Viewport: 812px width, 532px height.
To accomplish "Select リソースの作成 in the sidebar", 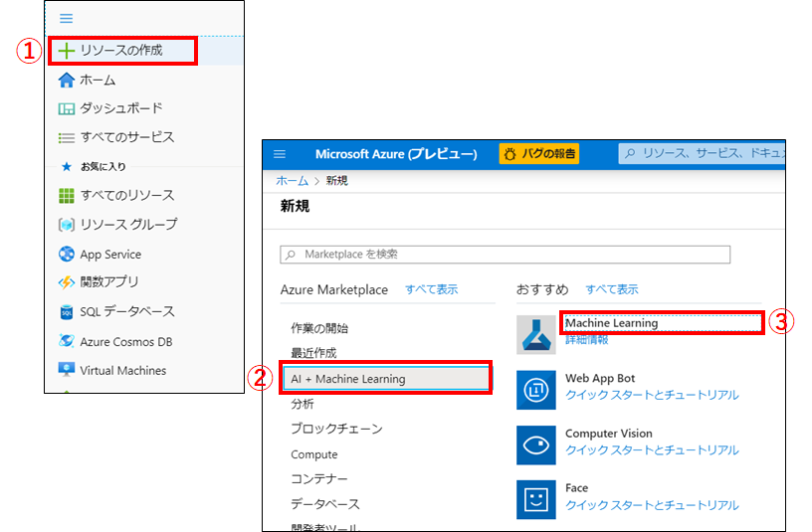I will point(122,51).
